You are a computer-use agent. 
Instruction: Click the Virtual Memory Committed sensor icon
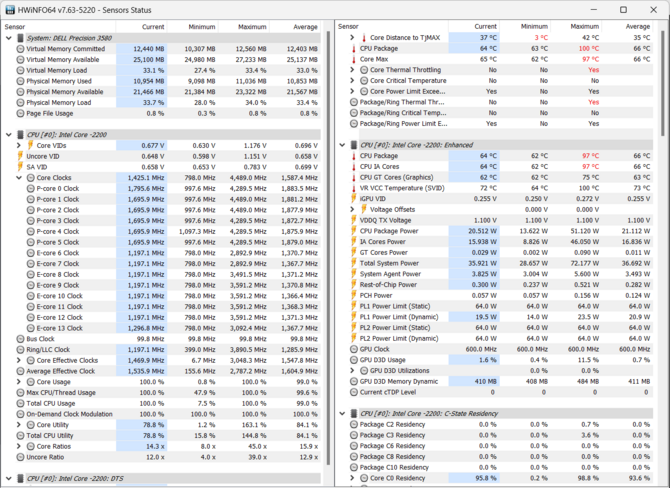pyautogui.click(x=20, y=49)
